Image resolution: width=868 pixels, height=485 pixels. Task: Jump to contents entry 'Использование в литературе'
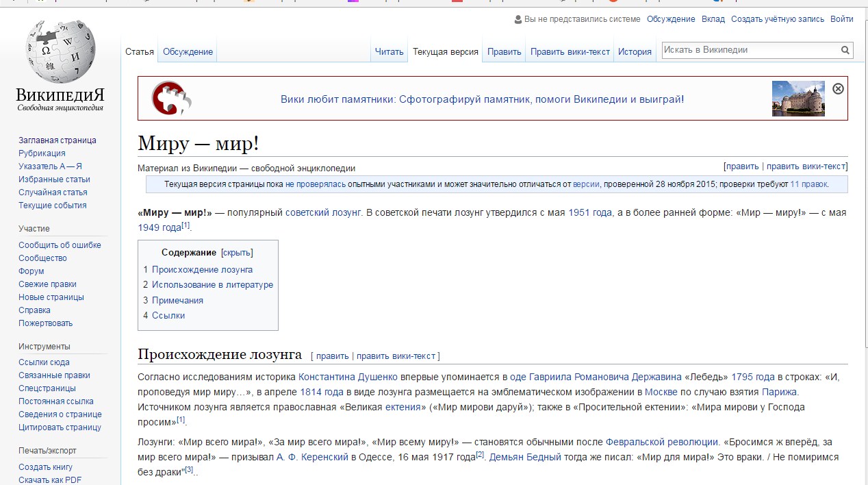[212, 285]
